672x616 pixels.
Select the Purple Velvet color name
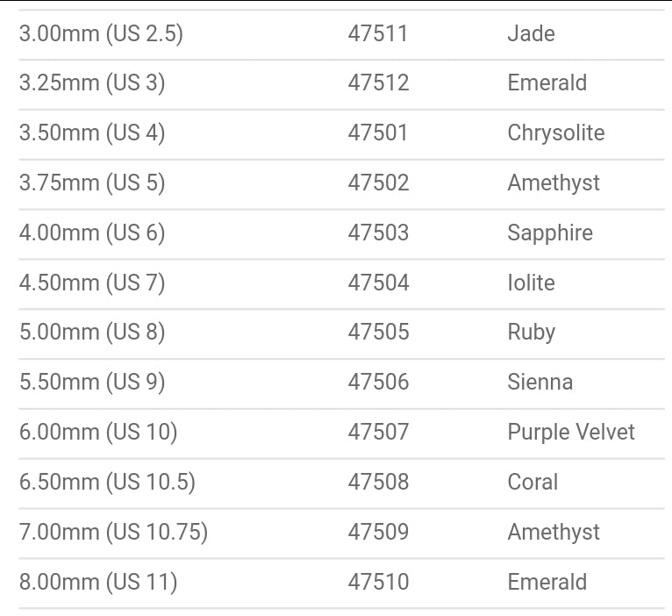coord(571,433)
